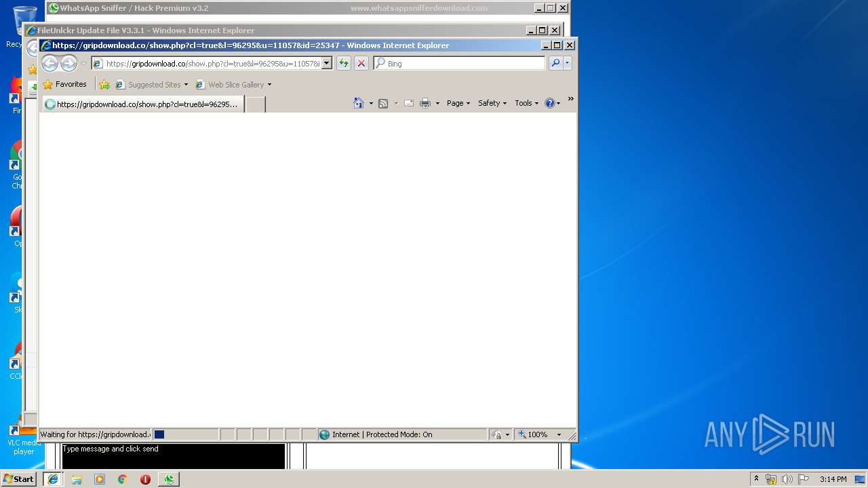Click the Bing search box
Screen dimensions: 868x488
click(x=459, y=64)
